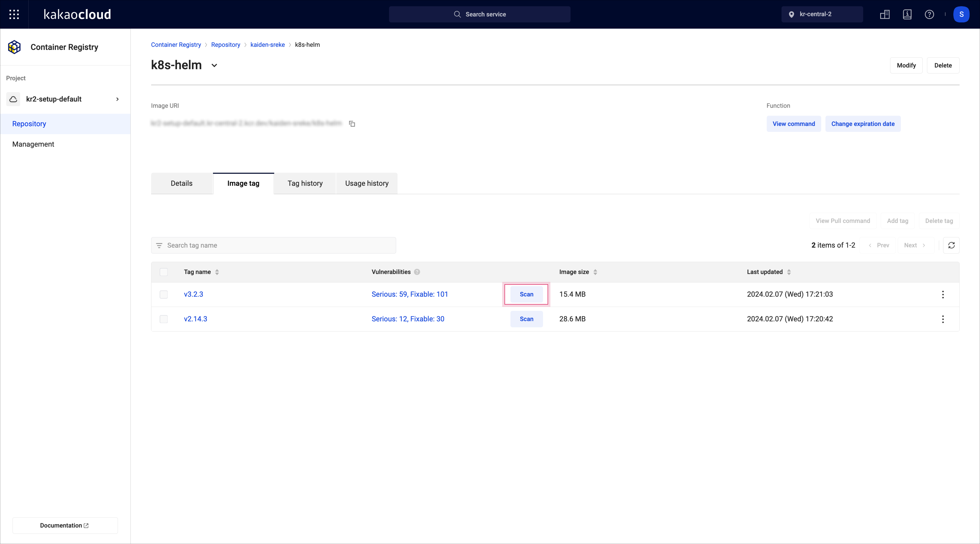Open the v2.14.3 tag link
980x544 pixels.
click(x=196, y=319)
